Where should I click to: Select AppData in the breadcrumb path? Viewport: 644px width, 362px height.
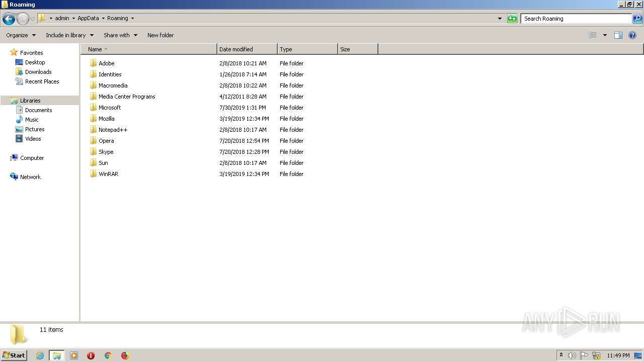88,18
